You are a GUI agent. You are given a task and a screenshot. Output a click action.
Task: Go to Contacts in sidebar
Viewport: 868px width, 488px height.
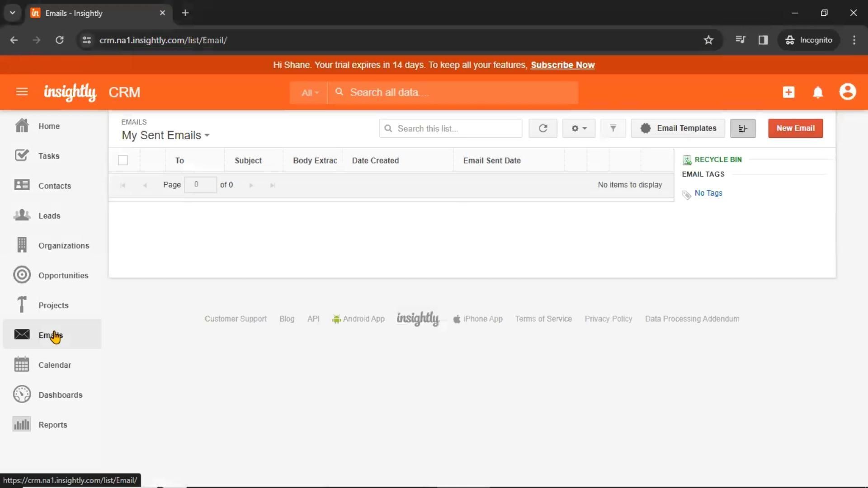tap(54, 186)
